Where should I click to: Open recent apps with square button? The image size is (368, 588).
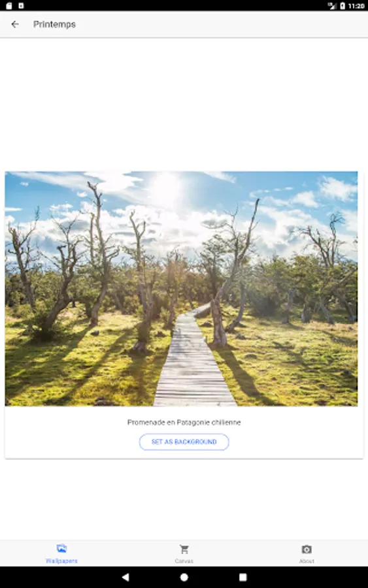pos(243,577)
